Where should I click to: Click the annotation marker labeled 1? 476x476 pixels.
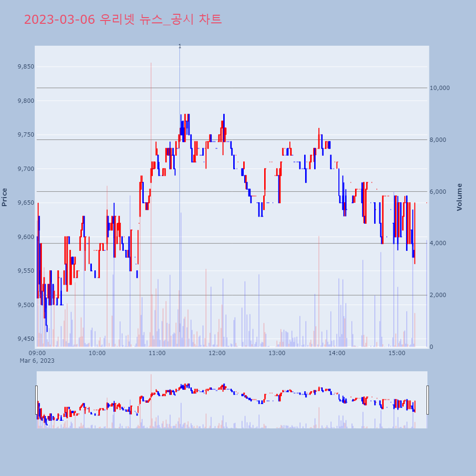click(x=180, y=46)
